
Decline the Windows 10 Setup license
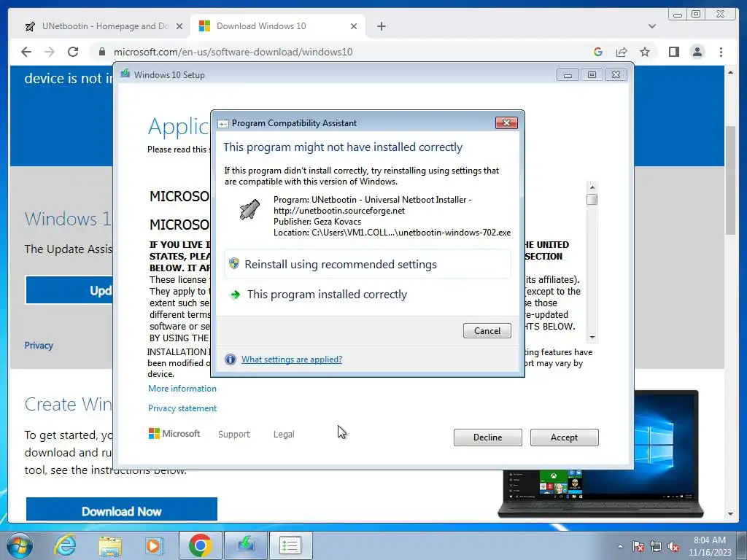tap(487, 437)
